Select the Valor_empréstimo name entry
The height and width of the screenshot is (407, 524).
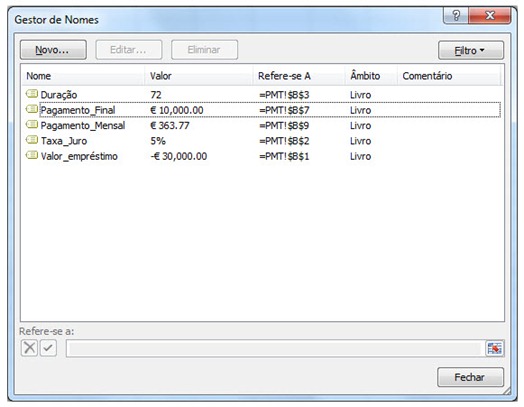(79, 156)
